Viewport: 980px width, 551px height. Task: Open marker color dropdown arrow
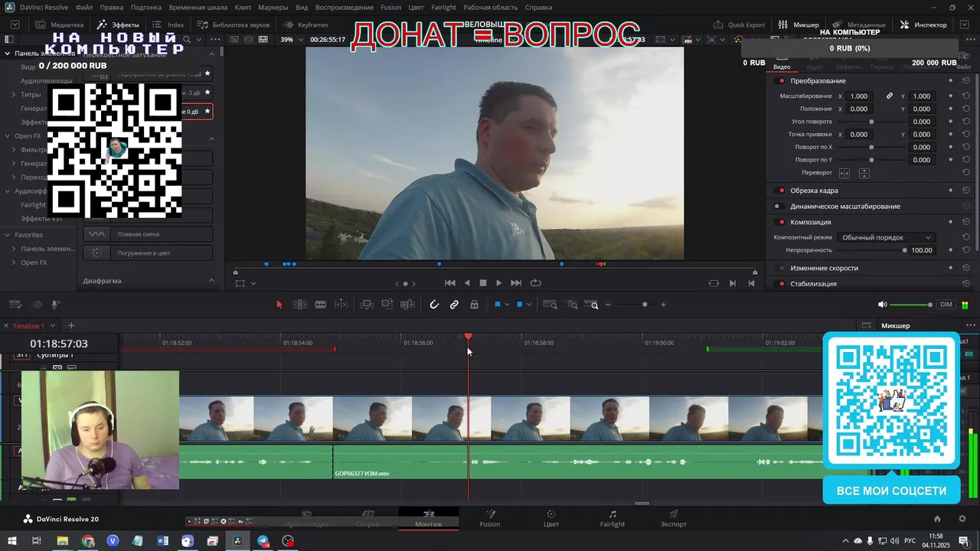pyautogui.click(x=529, y=305)
